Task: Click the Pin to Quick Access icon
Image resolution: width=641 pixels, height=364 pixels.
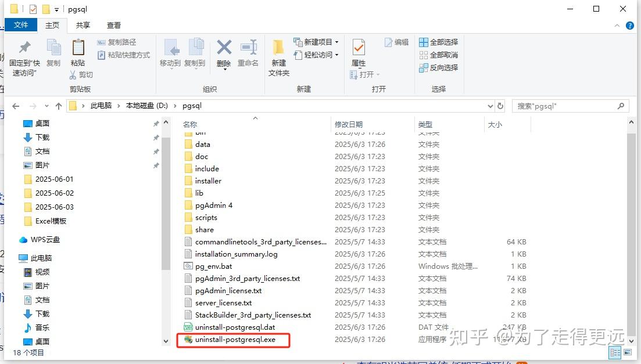Action: (x=25, y=48)
